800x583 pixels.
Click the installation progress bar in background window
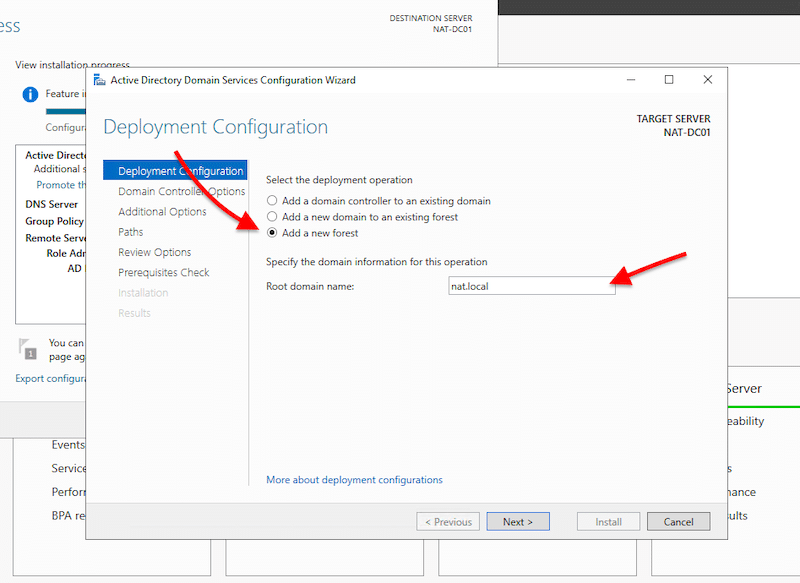point(66,111)
